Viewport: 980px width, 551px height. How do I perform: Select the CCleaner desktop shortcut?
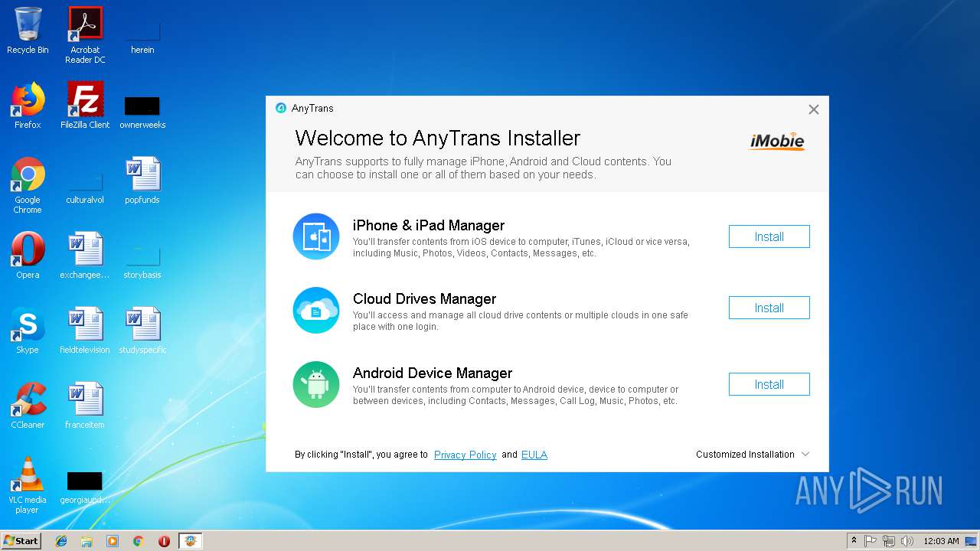click(x=28, y=406)
